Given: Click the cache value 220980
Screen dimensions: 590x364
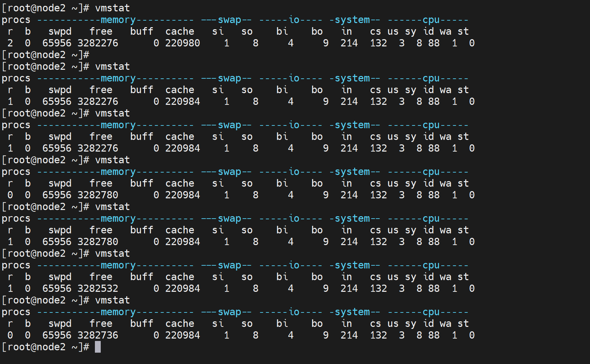Looking at the screenshot, I should (x=183, y=43).
